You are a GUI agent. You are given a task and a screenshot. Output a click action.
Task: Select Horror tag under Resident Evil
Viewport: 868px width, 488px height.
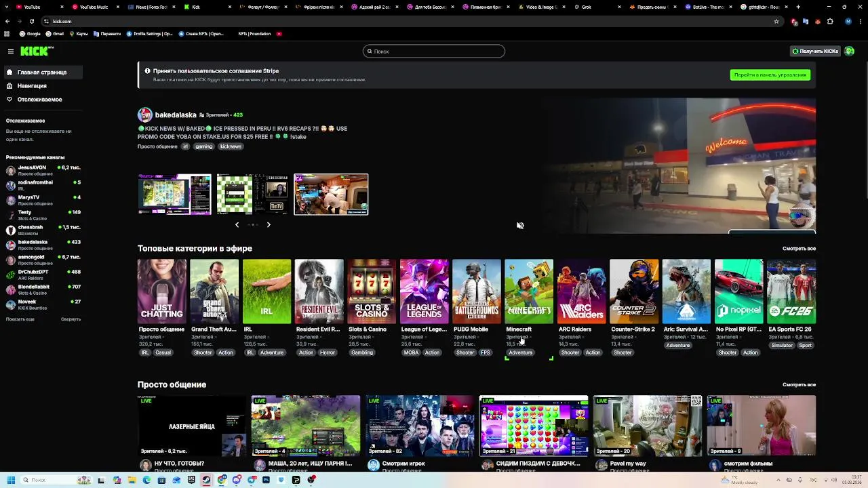pos(327,352)
